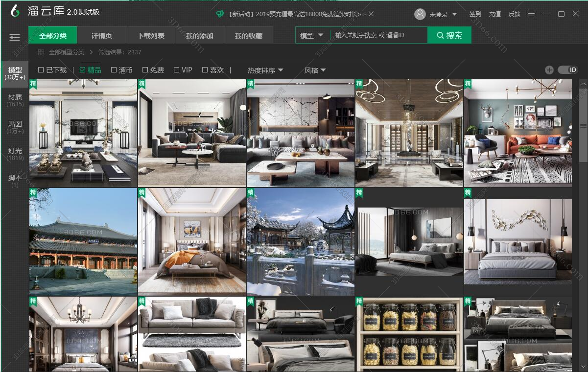Click the megaphone announcement icon
This screenshot has width=588, height=372.
[x=220, y=14]
